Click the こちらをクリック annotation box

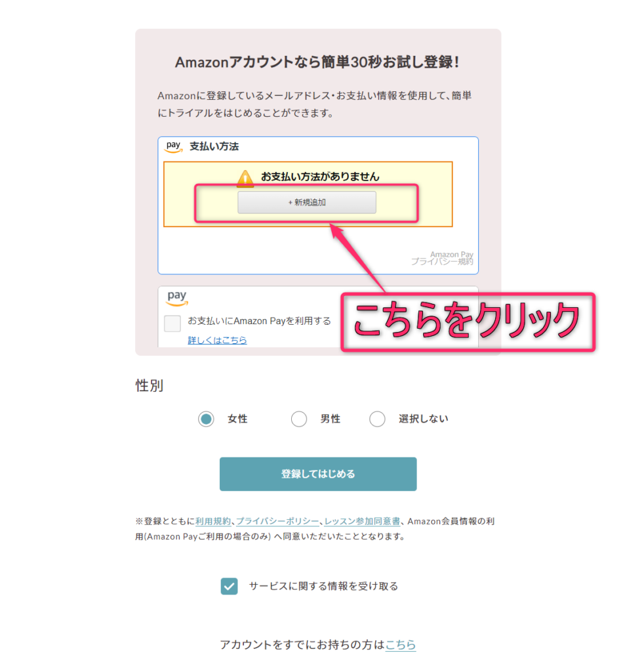point(468,322)
